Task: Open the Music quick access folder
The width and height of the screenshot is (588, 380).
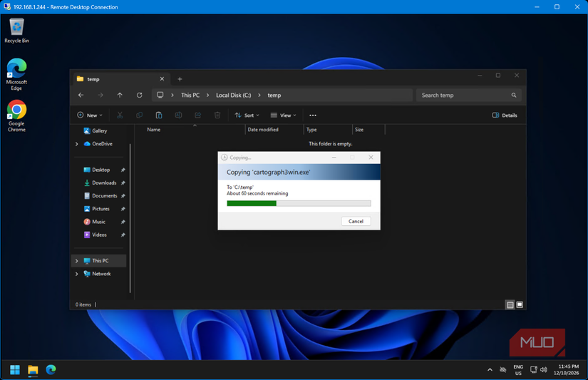Action: pyautogui.click(x=99, y=222)
